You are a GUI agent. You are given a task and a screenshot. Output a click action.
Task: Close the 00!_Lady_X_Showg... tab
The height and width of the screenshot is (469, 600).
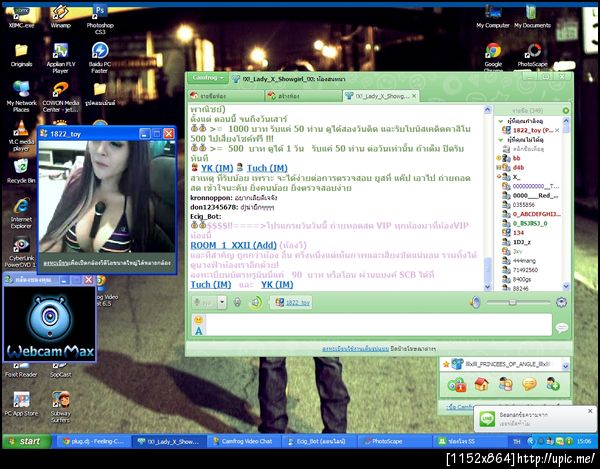coord(414,96)
